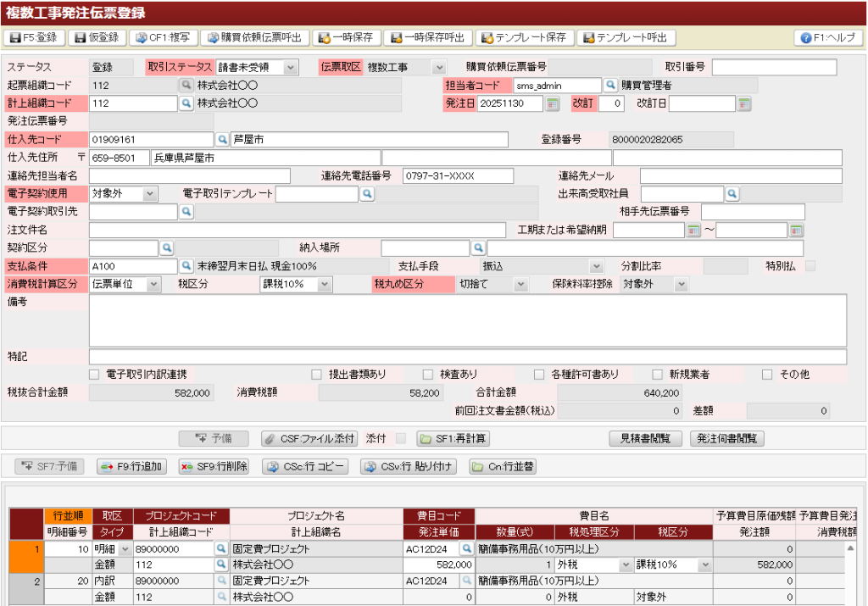868x606 pixels.
Task: Toggle the 電子取引内訳連携 checkbox
Action: coord(94,375)
